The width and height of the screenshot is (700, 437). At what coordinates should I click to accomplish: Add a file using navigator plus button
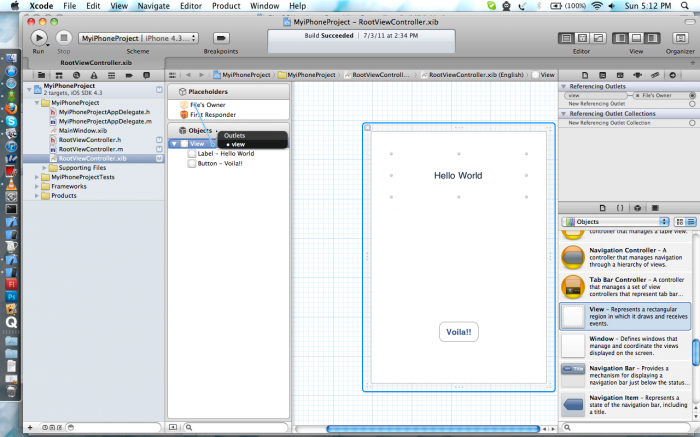point(30,428)
